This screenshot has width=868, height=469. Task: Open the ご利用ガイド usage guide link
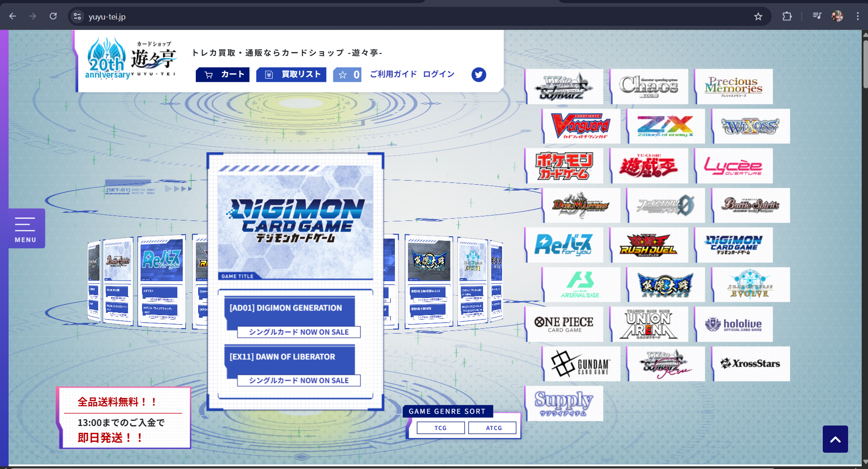tap(393, 74)
